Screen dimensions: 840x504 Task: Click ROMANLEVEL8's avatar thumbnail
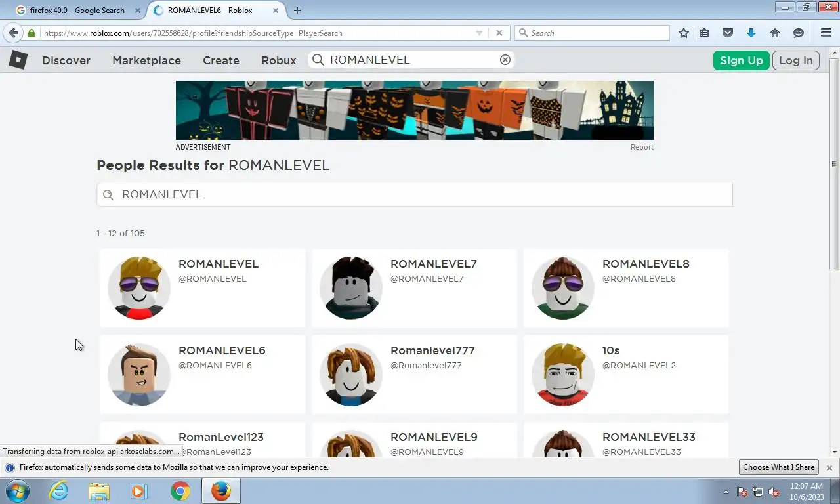click(x=563, y=288)
